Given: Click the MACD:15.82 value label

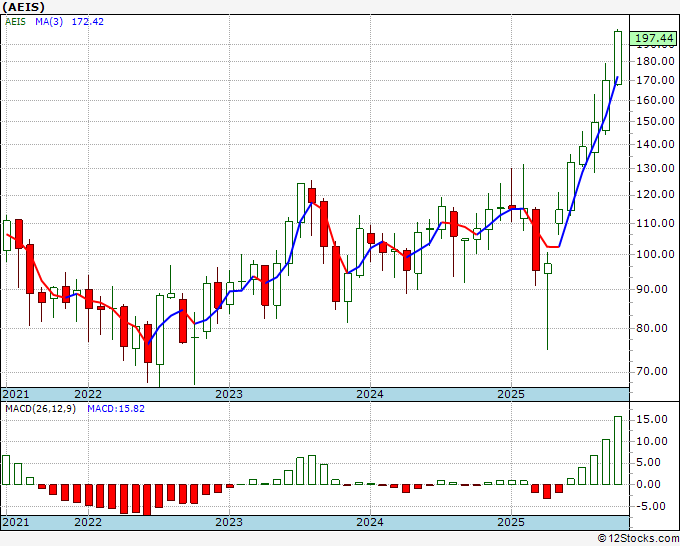Looking at the screenshot, I should point(116,409).
